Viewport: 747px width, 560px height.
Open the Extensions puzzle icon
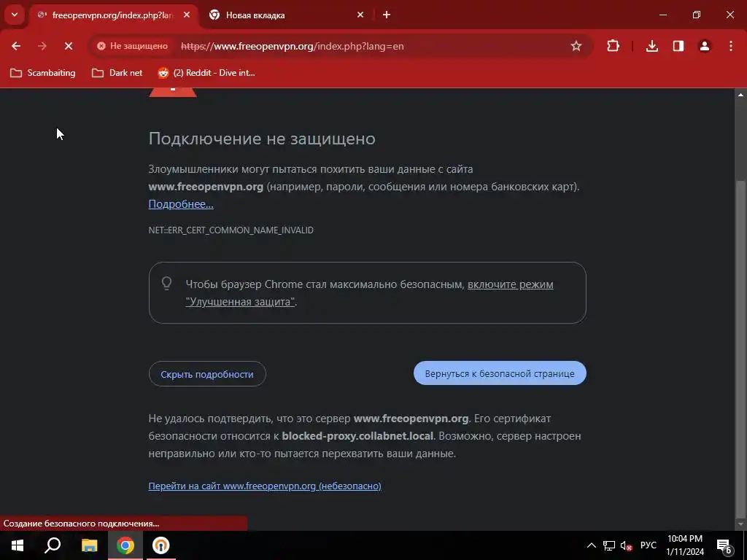[x=613, y=46]
